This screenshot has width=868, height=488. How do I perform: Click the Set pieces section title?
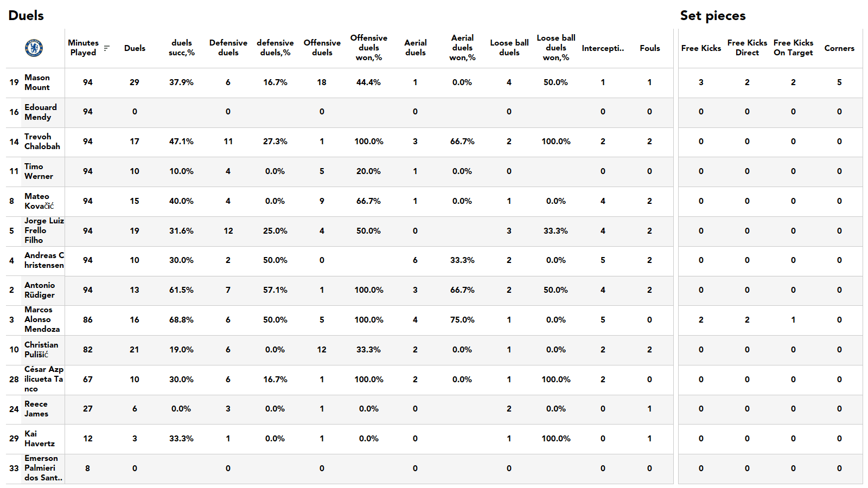point(713,15)
